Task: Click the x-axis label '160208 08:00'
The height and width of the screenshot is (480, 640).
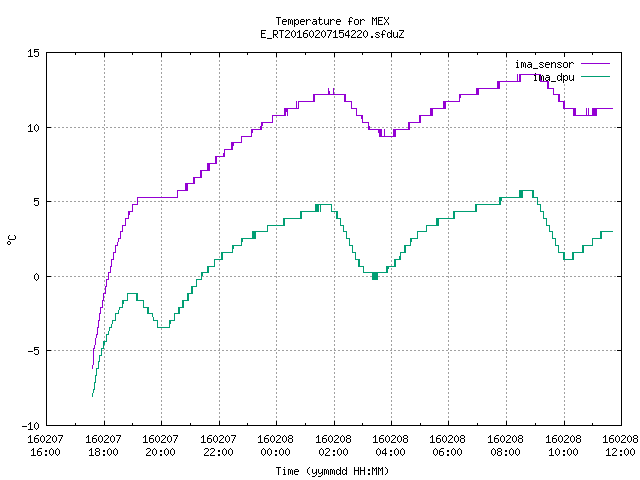Action: pos(506,445)
